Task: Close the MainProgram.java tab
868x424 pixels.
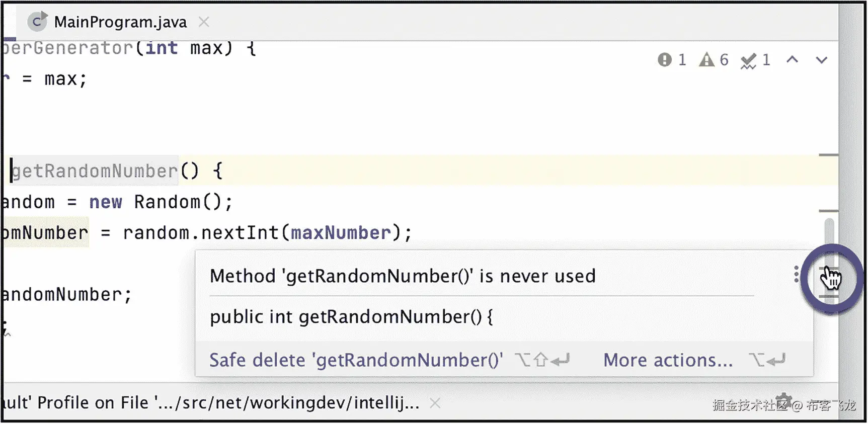Action: pyautogui.click(x=204, y=22)
